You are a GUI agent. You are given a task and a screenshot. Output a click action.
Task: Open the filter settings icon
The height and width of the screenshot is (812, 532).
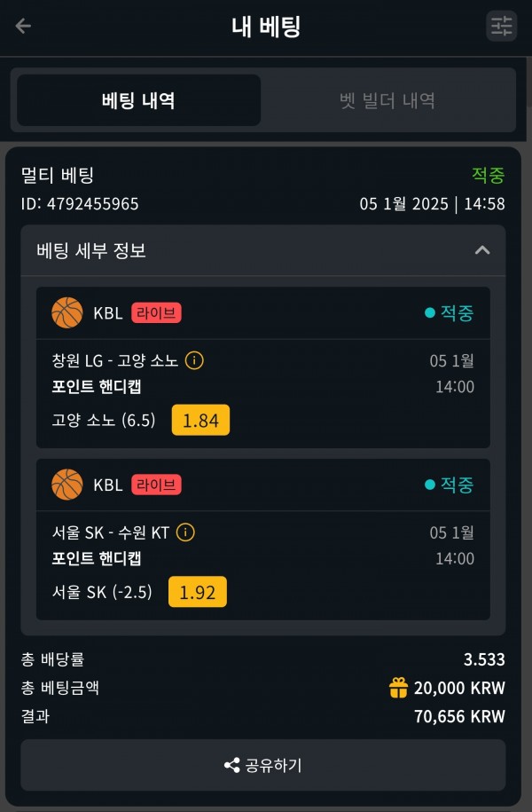tap(502, 26)
